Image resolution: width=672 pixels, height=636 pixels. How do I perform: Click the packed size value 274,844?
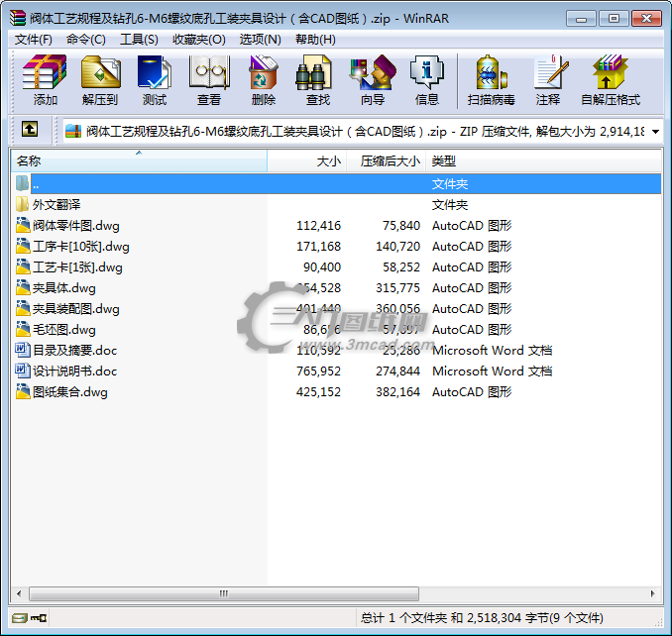coord(397,371)
